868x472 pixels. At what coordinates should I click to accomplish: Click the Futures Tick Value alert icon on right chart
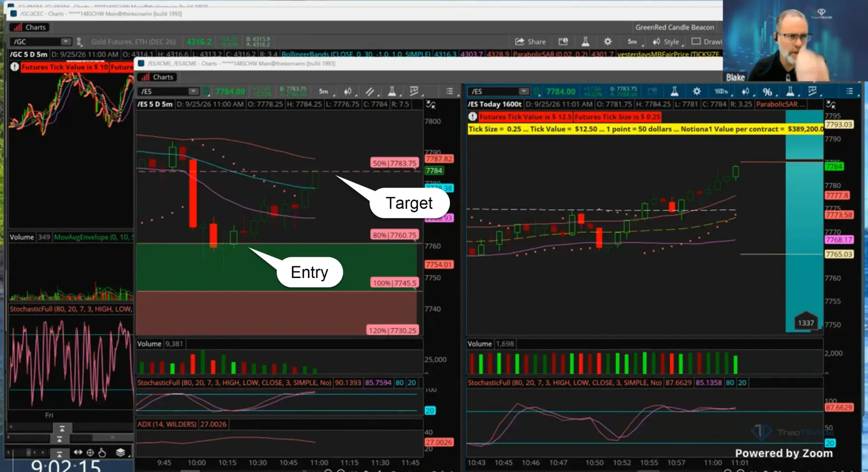[472, 117]
